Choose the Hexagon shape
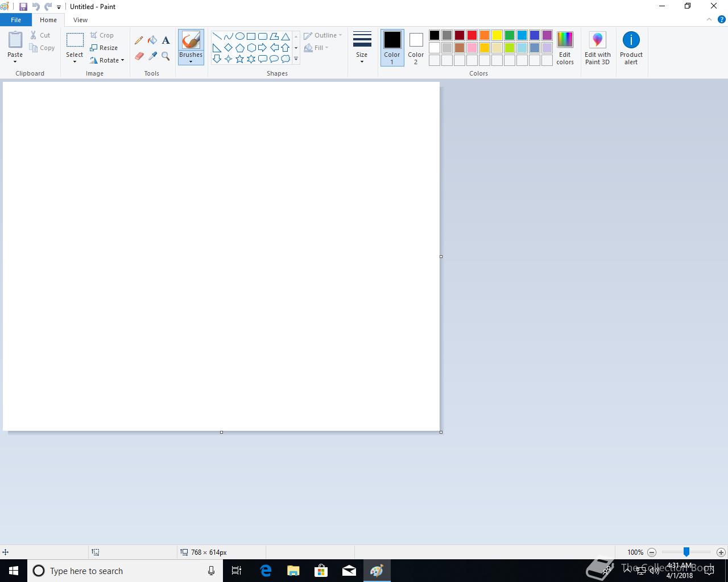Viewport: 728px width, 582px height. (251, 48)
